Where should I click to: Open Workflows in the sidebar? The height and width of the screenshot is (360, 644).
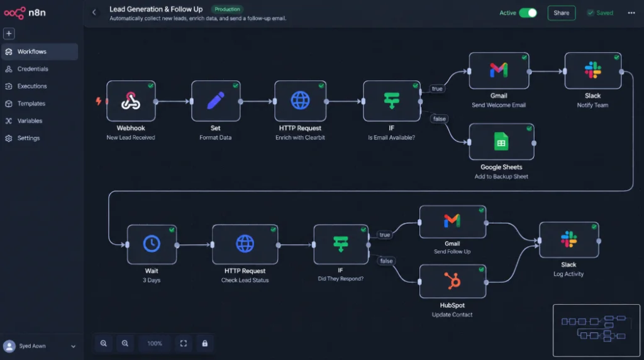click(40, 52)
